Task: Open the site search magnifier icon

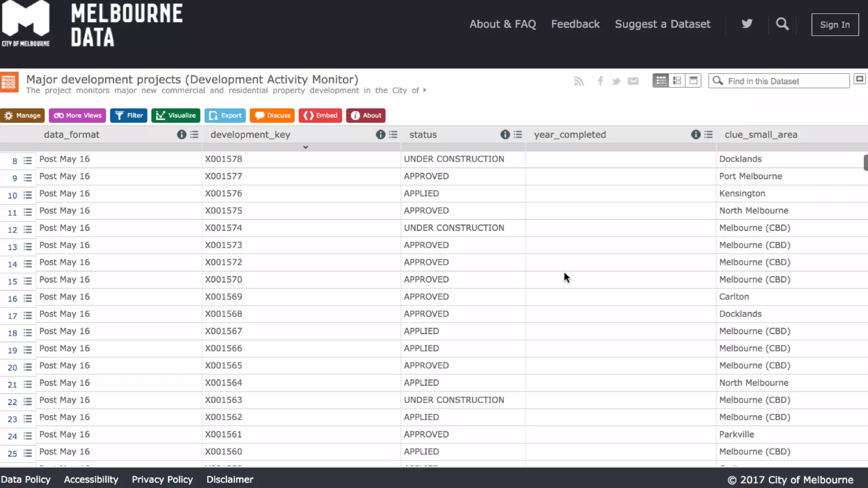Action: click(782, 24)
